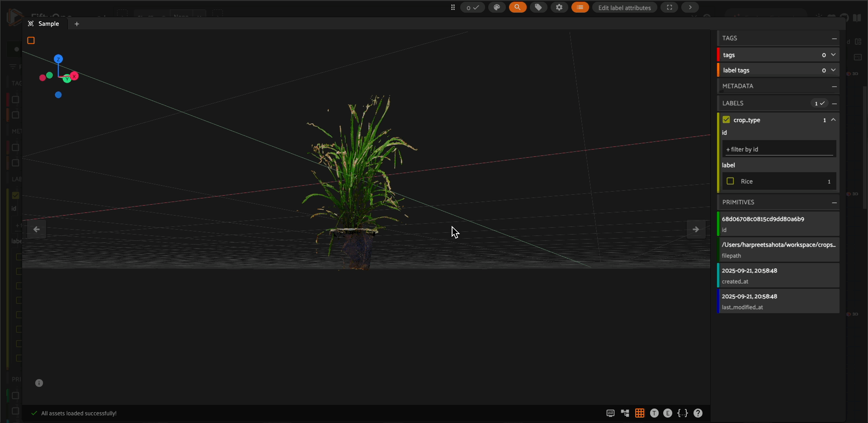Expand the label tags dropdown chevron
Image resolution: width=868 pixels, height=423 pixels.
833,70
